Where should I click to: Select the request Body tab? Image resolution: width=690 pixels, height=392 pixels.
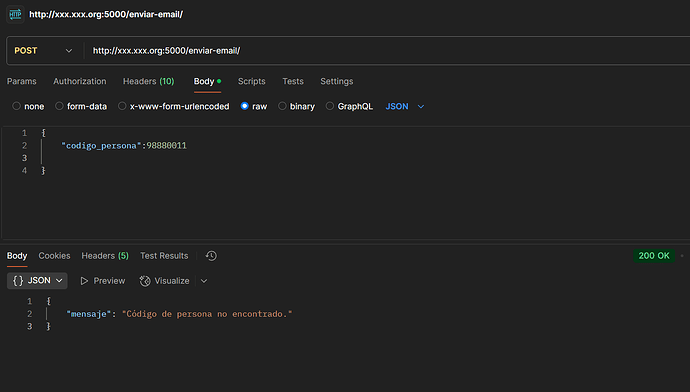click(207, 81)
